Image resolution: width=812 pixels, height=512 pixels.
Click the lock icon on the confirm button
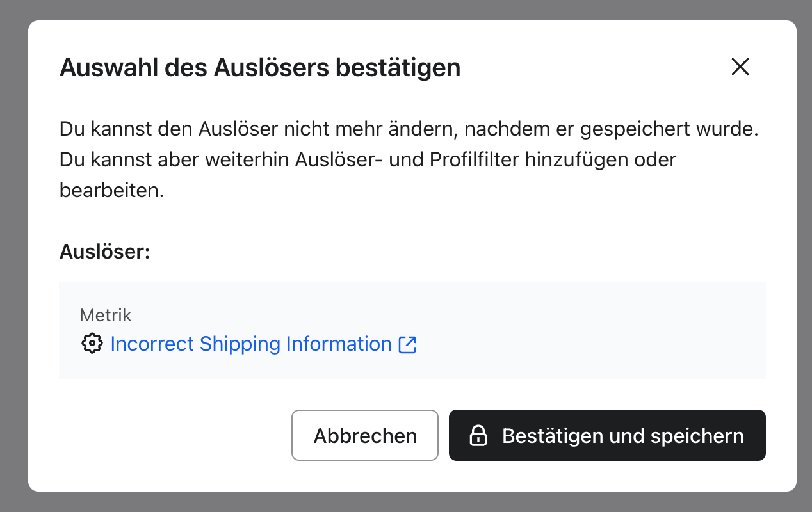[478, 436]
